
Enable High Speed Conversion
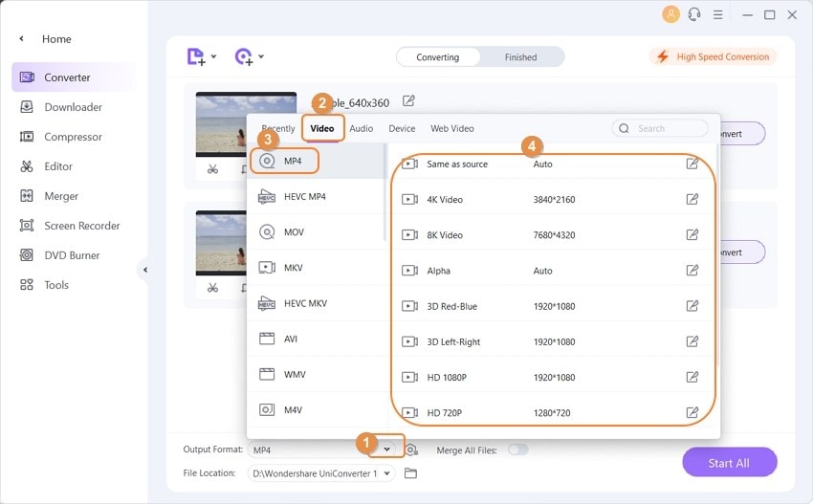pyautogui.click(x=713, y=57)
